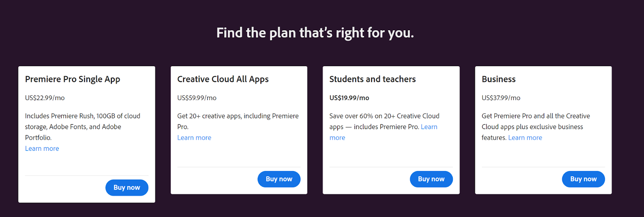Click the Premiere Rush and 100GB storage description

(83, 121)
